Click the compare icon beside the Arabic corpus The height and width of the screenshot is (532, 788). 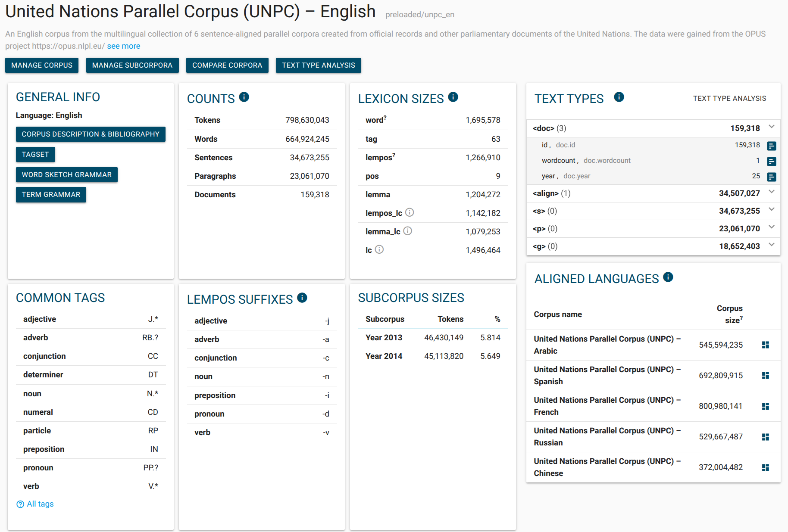(766, 345)
